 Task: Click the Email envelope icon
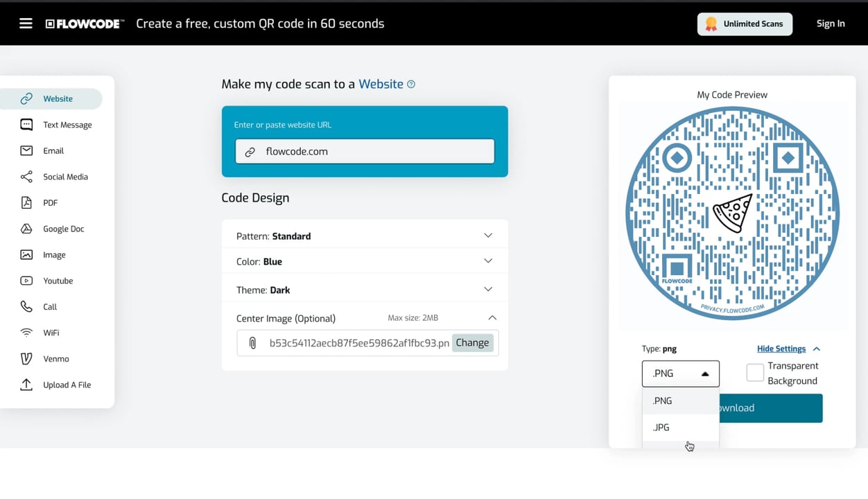pyautogui.click(x=26, y=150)
